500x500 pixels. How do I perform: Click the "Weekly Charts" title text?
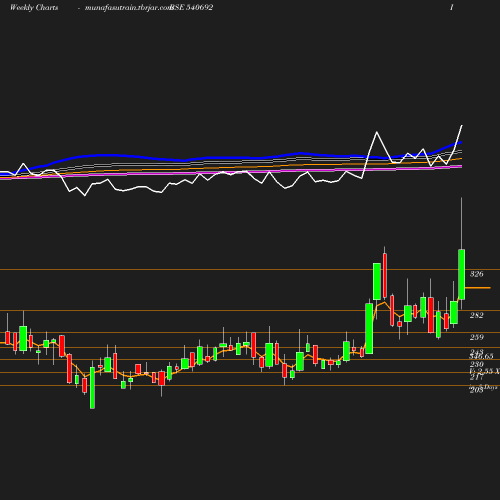34,7
